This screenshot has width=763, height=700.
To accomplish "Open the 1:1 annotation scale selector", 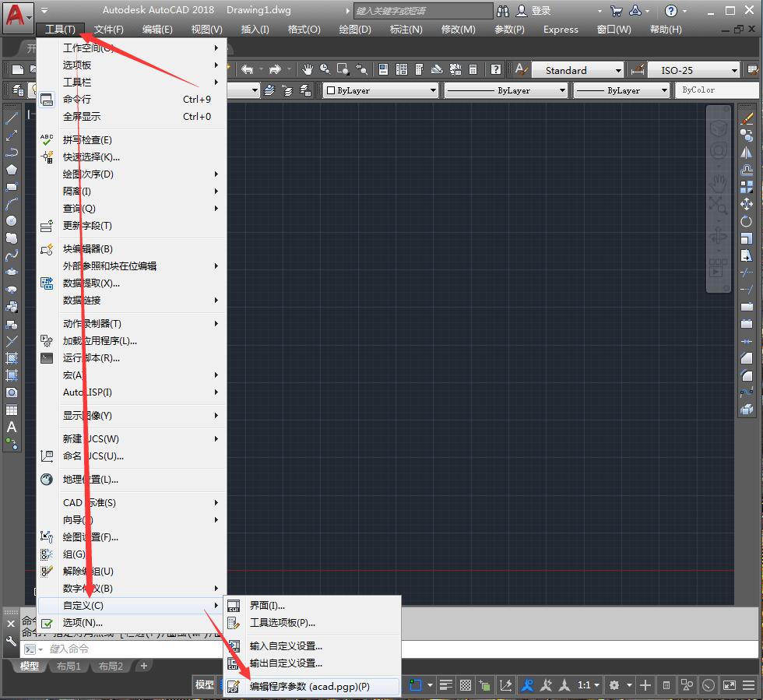I will pos(588,685).
